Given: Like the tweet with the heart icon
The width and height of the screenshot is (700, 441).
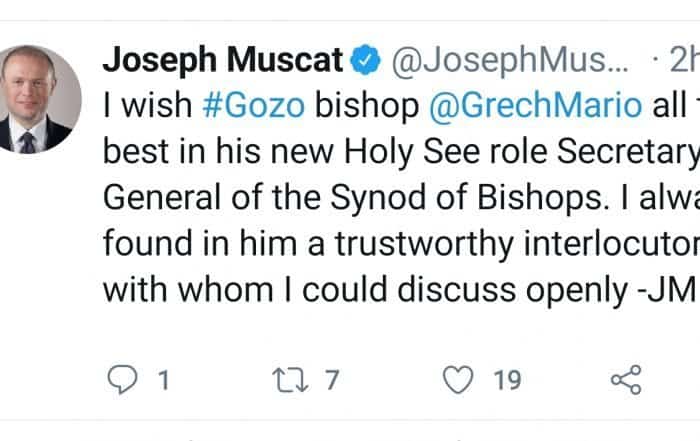Looking at the screenshot, I should pos(457,379).
